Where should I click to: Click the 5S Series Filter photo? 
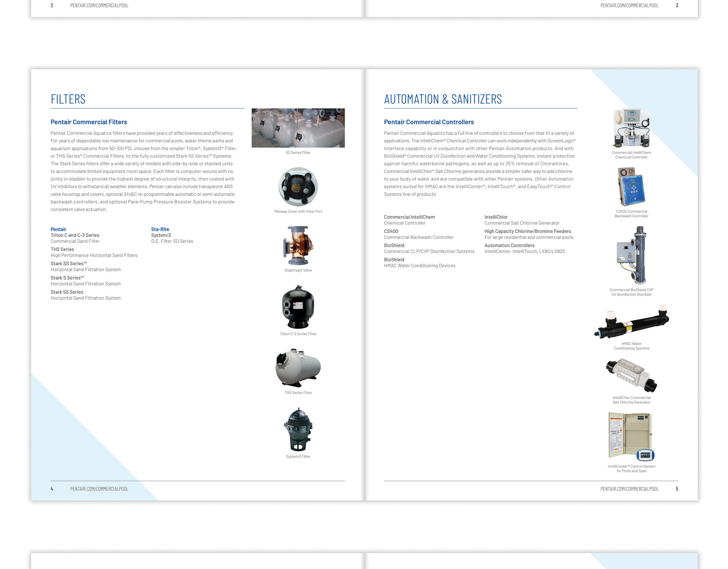pos(298,128)
